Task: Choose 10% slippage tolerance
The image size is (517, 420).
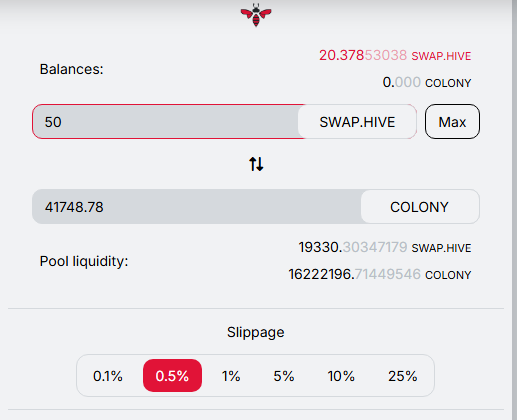Action: [x=341, y=376]
